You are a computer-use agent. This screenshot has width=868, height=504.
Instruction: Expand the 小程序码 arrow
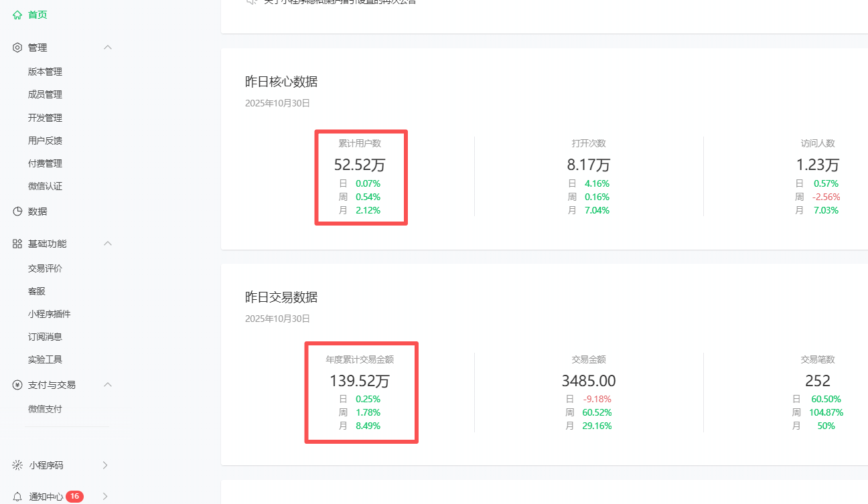tap(105, 465)
